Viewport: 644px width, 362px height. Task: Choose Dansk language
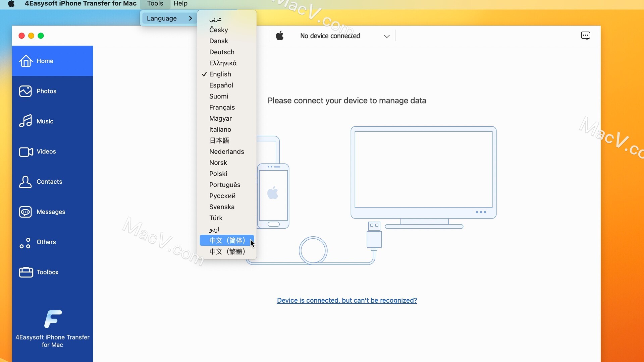coord(227,41)
